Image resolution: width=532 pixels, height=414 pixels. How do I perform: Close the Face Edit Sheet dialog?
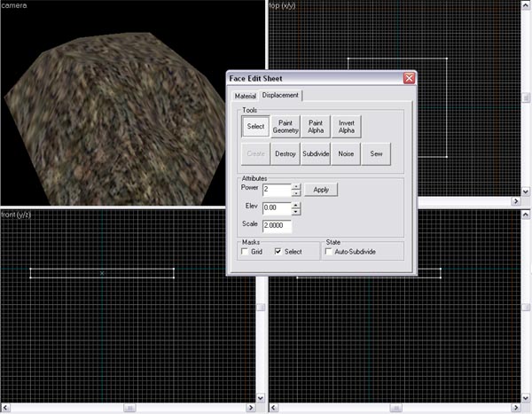pos(409,78)
